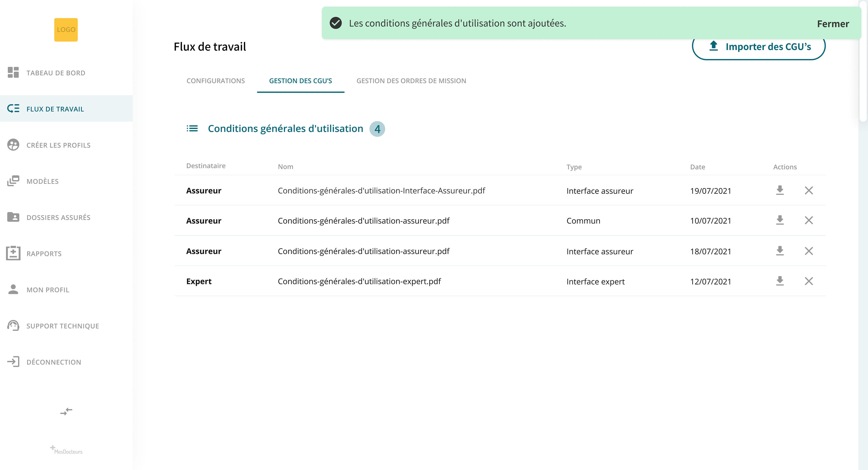
Task: Click the MesDocteurs footer logo
Action: pyautogui.click(x=66, y=450)
